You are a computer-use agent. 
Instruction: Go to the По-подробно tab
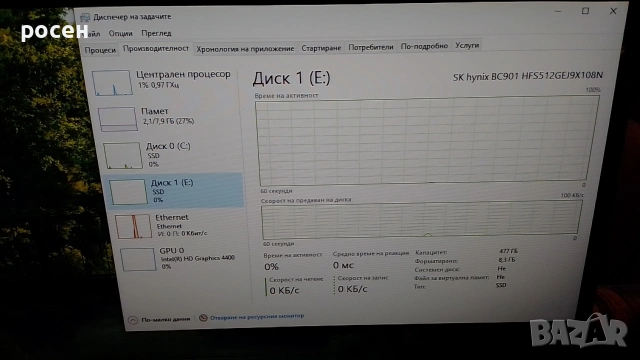click(x=424, y=46)
